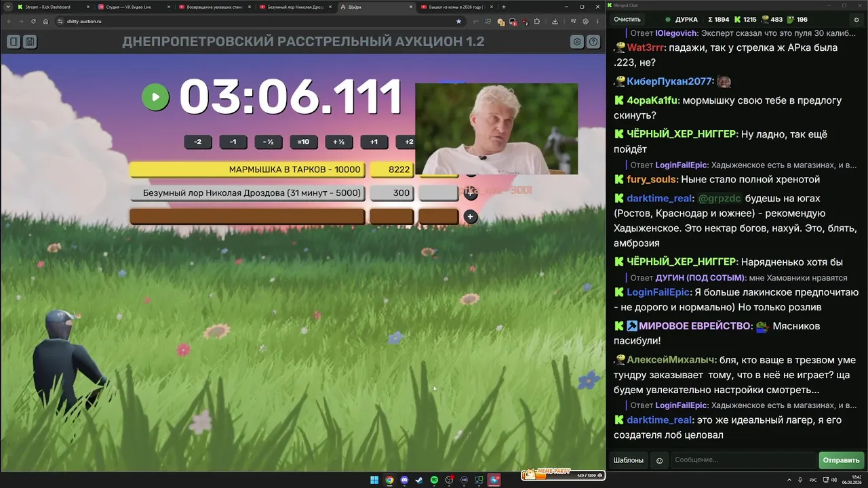Click the video overlay thumbnail of the man

pyautogui.click(x=496, y=129)
